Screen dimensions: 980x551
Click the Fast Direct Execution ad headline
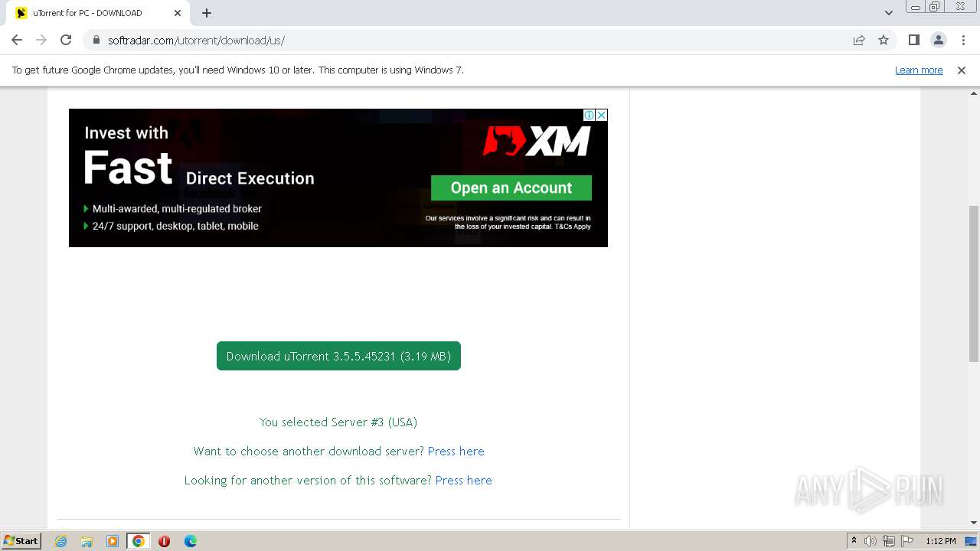[199, 168]
